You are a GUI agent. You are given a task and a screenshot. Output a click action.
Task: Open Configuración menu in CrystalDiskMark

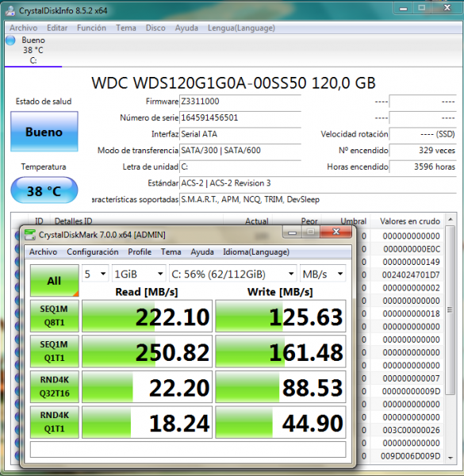93,252
